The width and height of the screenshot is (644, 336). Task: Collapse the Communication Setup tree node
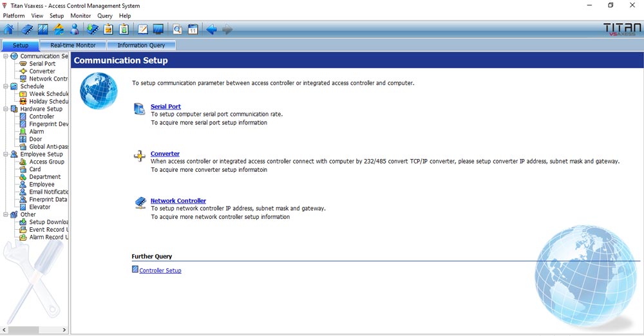[6, 56]
